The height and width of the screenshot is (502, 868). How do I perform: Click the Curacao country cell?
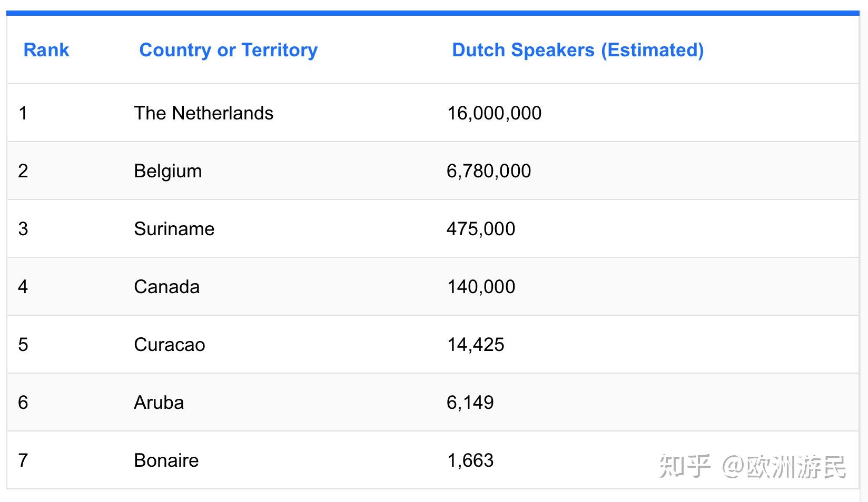pos(169,345)
